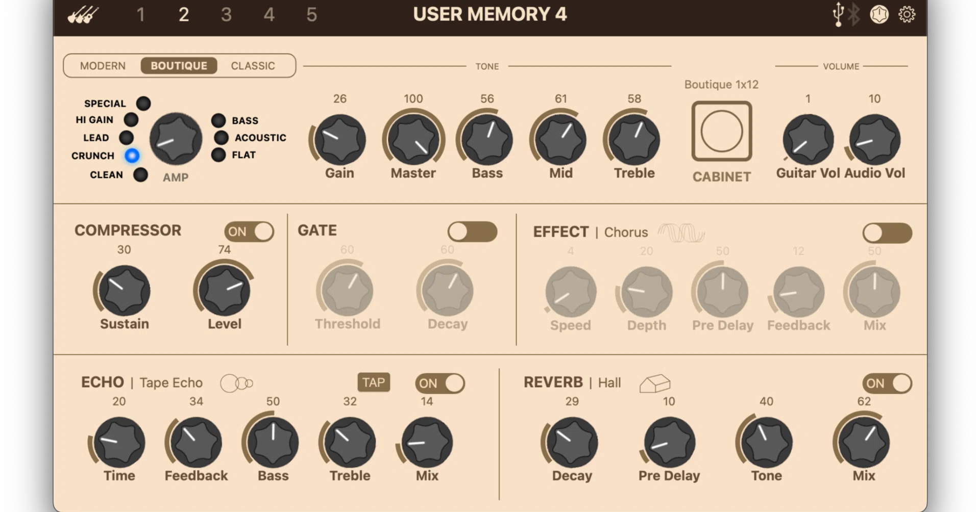Open the Tape Echo type selector

pyautogui.click(x=171, y=383)
